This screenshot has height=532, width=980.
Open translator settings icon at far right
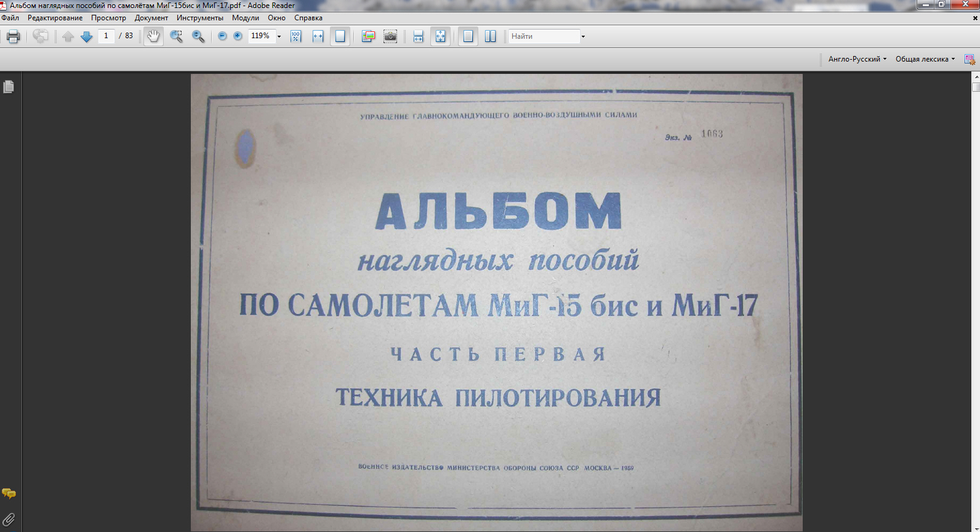point(970,60)
